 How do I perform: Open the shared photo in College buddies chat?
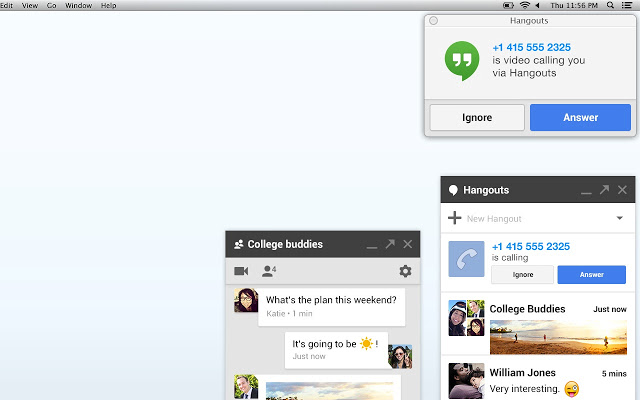click(330, 391)
